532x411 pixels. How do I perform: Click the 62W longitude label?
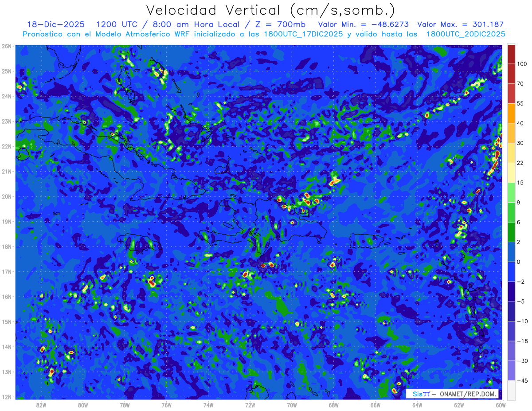(459, 405)
